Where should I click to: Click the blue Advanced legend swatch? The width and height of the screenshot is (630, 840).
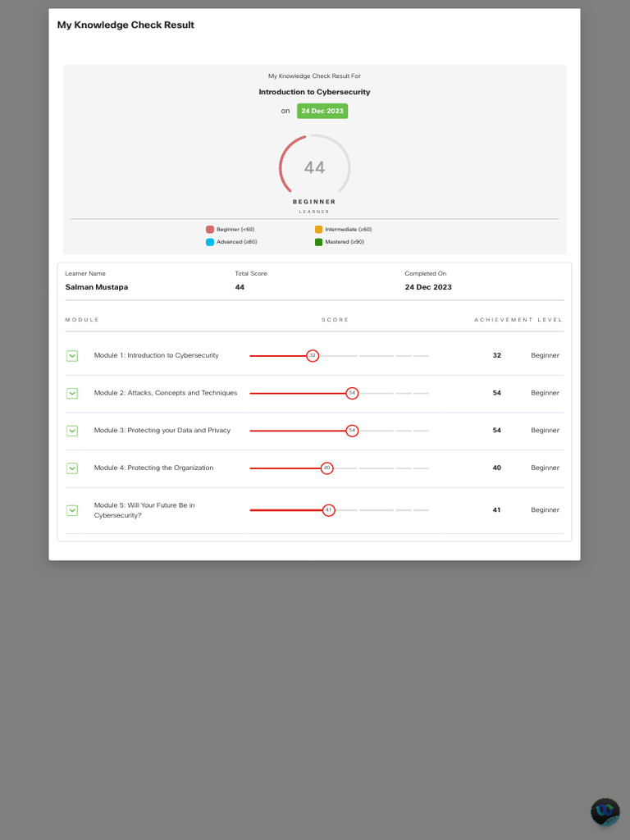pyautogui.click(x=210, y=242)
